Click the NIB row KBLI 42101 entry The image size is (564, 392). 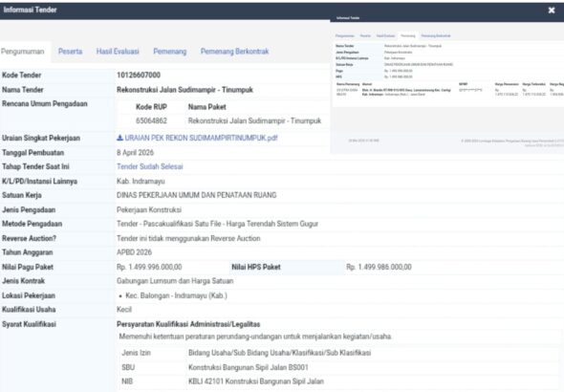[x=256, y=381]
